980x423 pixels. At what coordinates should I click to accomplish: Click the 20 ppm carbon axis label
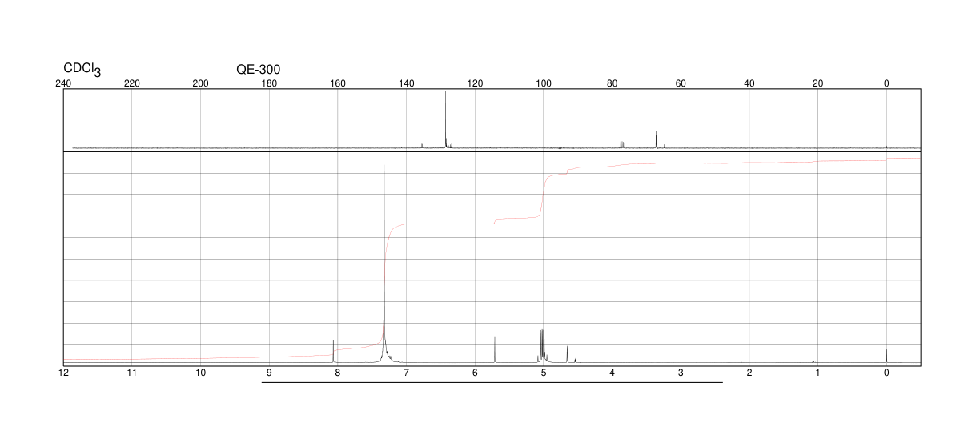(x=817, y=83)
